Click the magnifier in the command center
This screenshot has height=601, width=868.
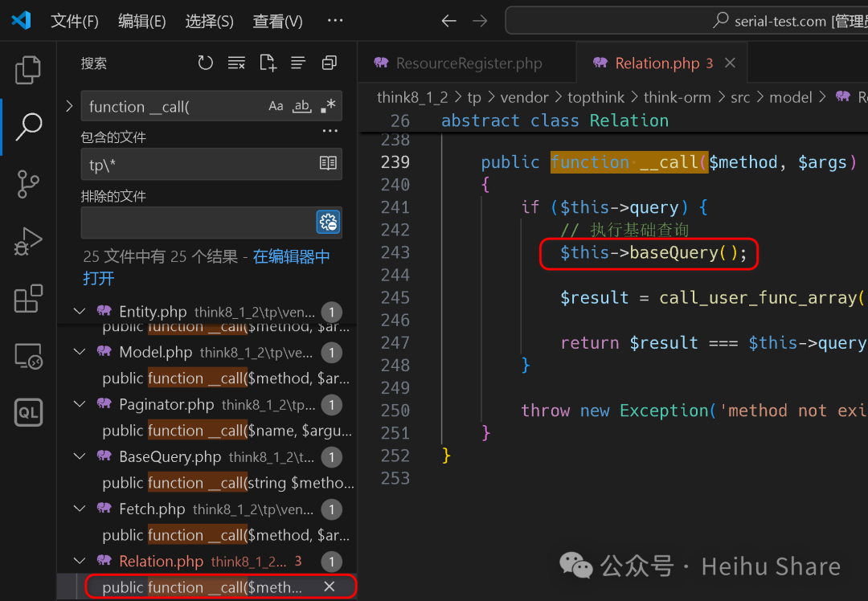720,20
